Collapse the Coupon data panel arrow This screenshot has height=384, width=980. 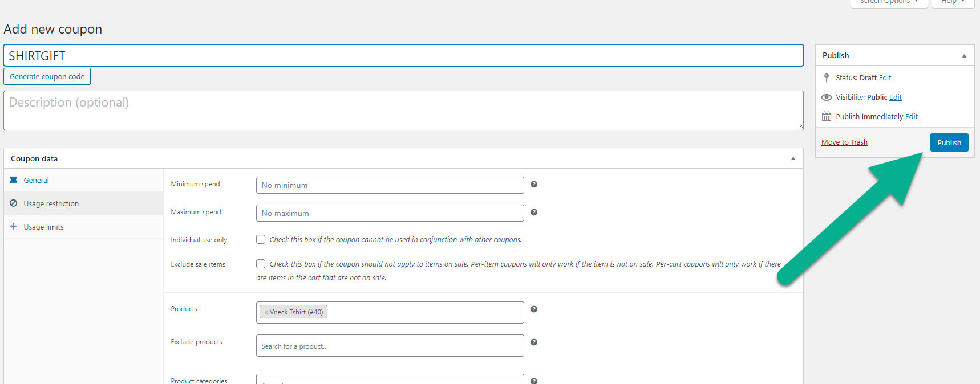(x=793, y=159)
